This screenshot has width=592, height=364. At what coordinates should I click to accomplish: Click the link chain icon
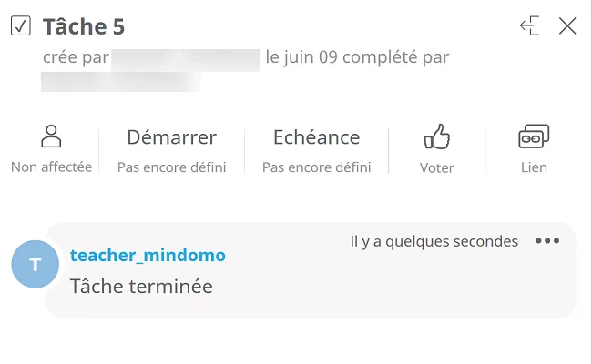534,136
